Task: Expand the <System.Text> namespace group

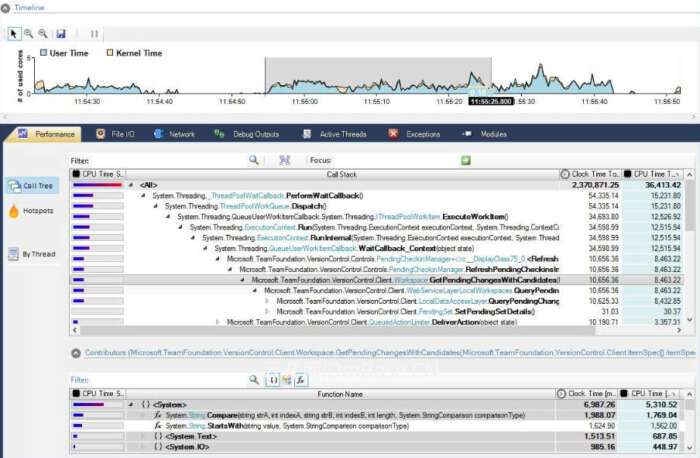Action: coord(143,436)
